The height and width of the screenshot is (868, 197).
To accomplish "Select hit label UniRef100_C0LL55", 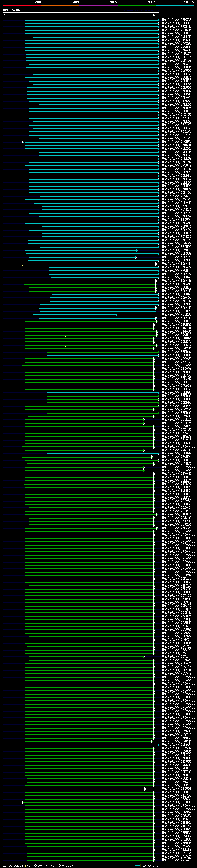I will (177, 84).
